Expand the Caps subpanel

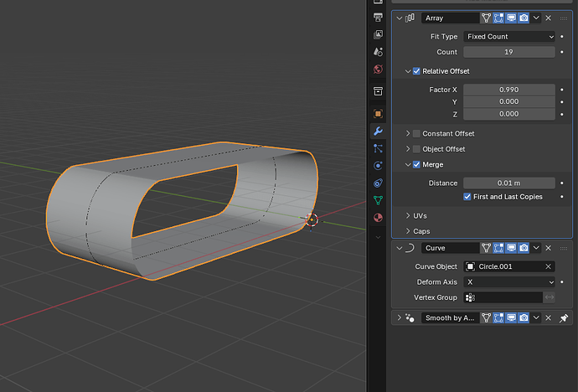tap(408, 231)
